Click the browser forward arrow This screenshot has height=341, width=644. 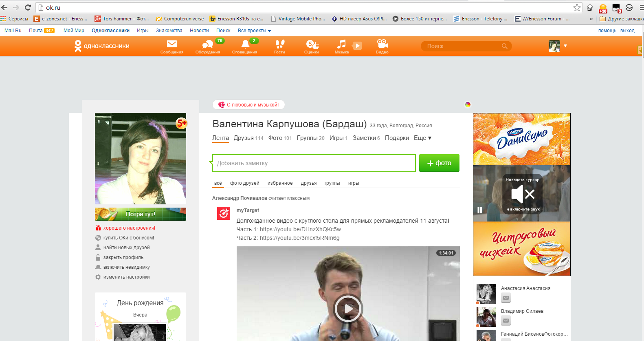click(x=16, y=7)
